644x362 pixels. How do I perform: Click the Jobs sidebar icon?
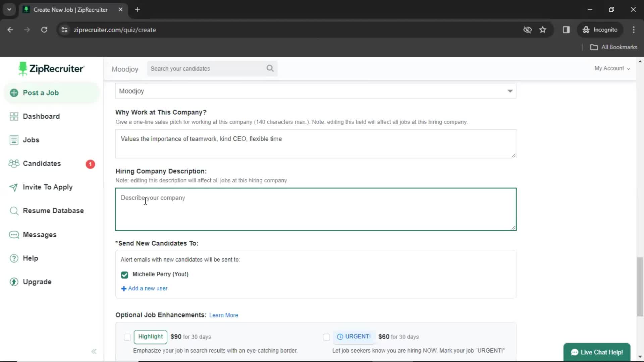click(14, 140)
